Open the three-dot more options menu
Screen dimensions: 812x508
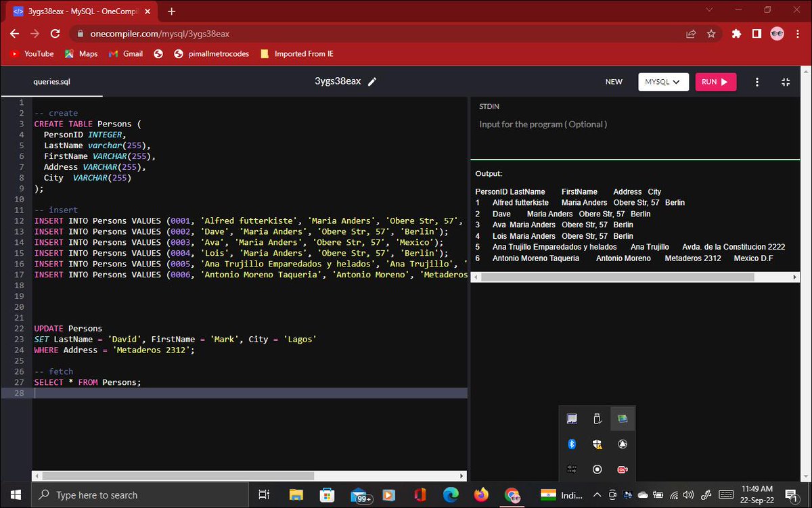pyautogui.click(x=757, y=82)
